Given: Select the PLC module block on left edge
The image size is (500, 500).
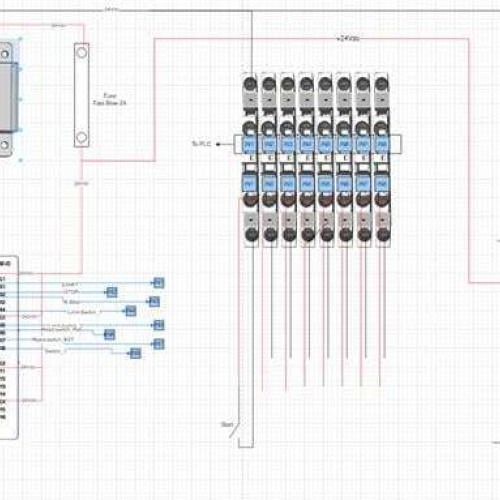Looking at the screenshot, I should click(8, 348).
